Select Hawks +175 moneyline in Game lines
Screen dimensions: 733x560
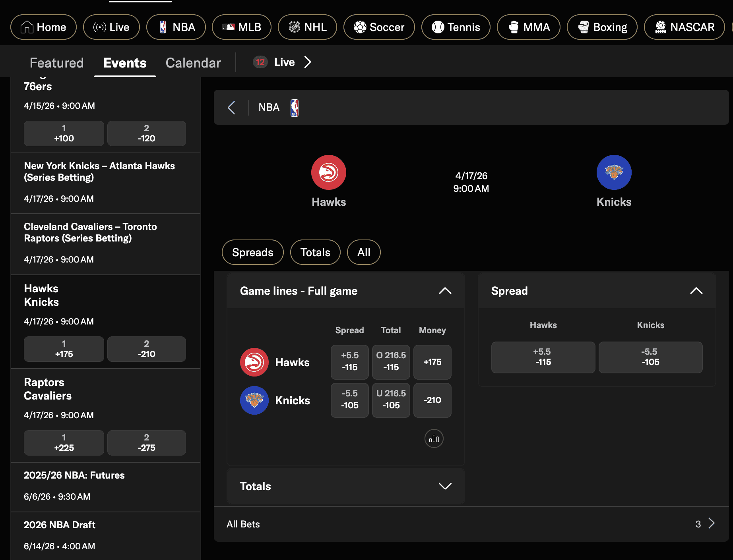click(432, 362)
